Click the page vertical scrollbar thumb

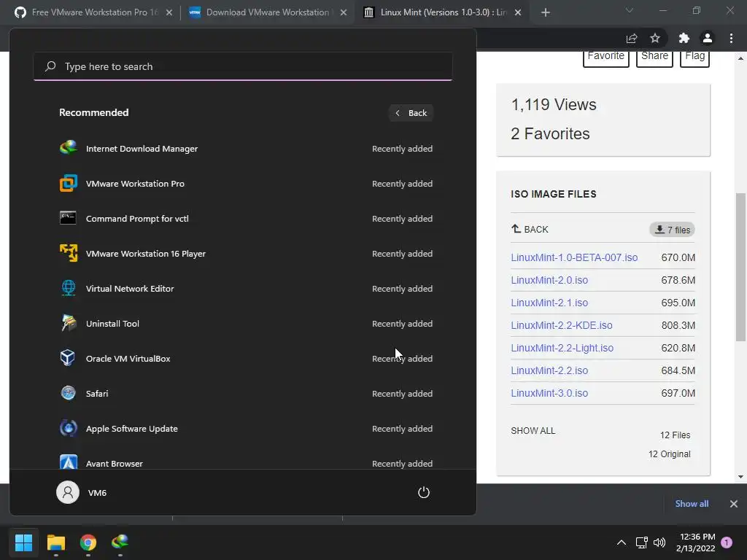click(740, 267)
